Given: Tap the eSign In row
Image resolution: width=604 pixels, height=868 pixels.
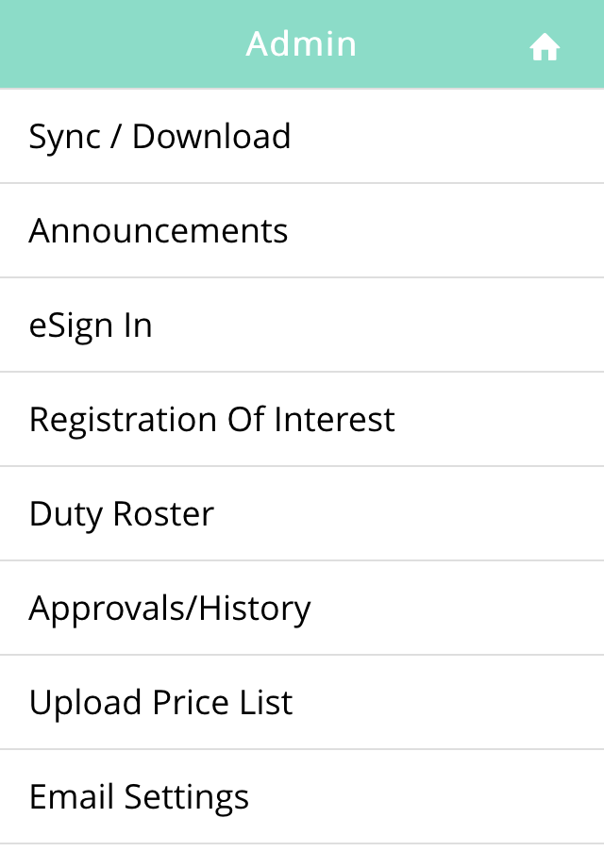Looking at the screenshot, I should (x=302, y=325).
